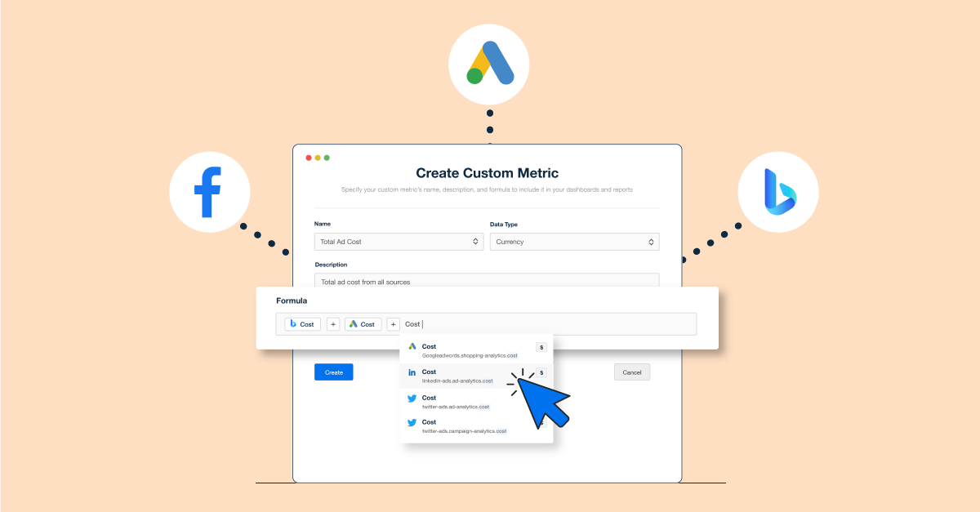Screen dimensions: 980x512
Task: Click the dollar badge next to Googleadwords Cost
Action: 541,346
